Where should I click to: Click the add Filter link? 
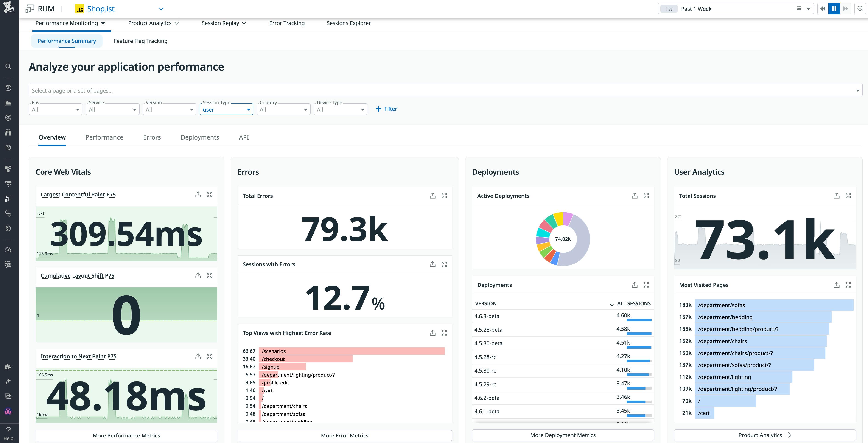[x=386, y=109]
